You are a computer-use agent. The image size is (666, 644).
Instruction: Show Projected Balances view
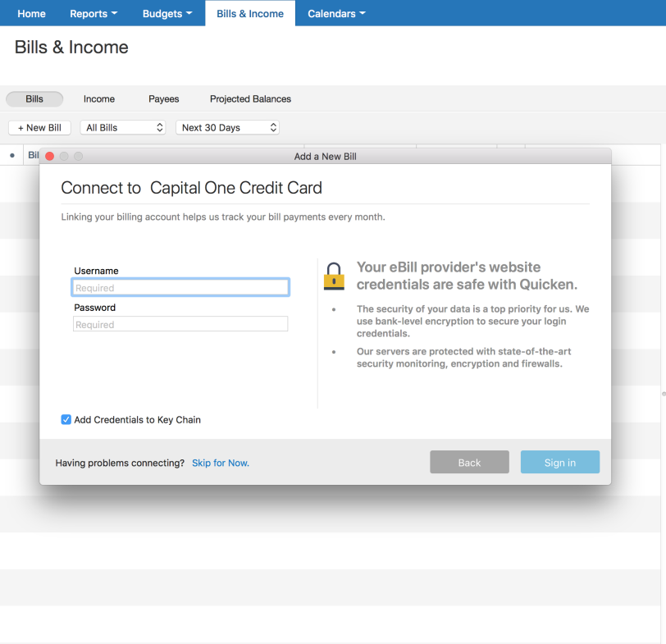[250, 99]
